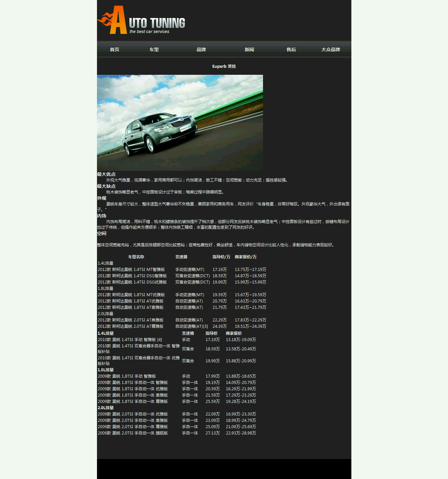Image resolution: width=448 pixels, height=479 pixels.
Task: Select row '2012款 斯柯达昊锐 1.4TSI MT智雅版'
Action: click(x=182, y=270)
